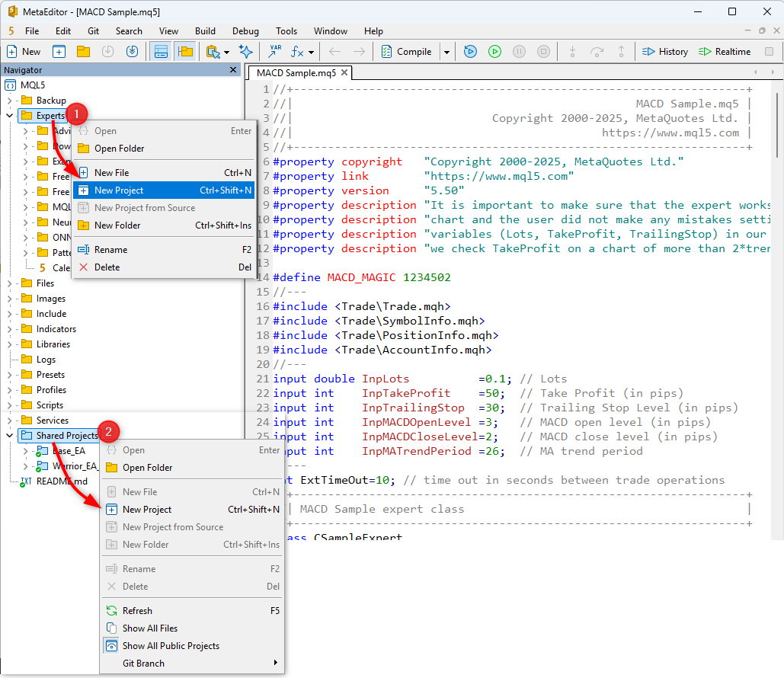Screen dimensions: 784x678
Task: Click the New Project toolbar icon
Action: point(59,52)
